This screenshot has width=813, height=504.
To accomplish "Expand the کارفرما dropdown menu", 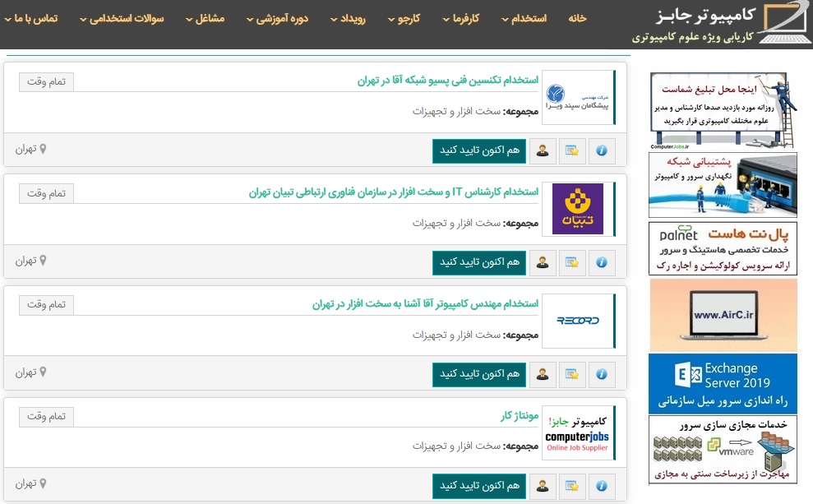I will coord(461,19).
